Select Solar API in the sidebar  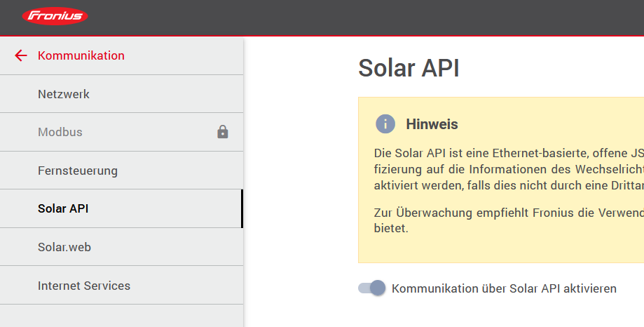[63, 208]
